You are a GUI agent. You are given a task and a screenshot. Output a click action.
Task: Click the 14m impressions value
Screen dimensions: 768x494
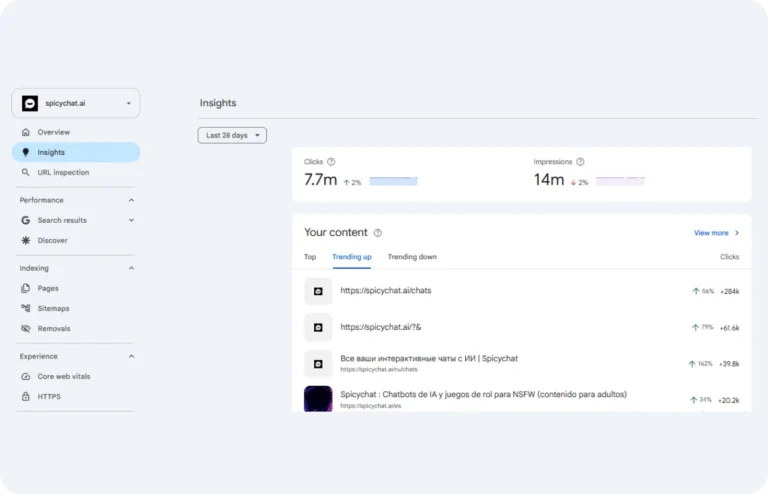pos(549,180)
